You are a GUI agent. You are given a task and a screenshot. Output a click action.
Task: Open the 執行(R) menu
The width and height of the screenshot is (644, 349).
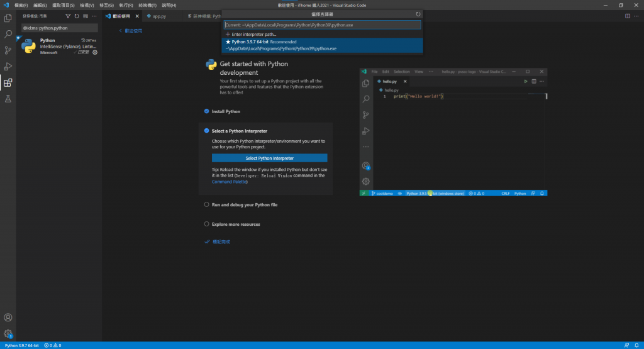(126, 5)
